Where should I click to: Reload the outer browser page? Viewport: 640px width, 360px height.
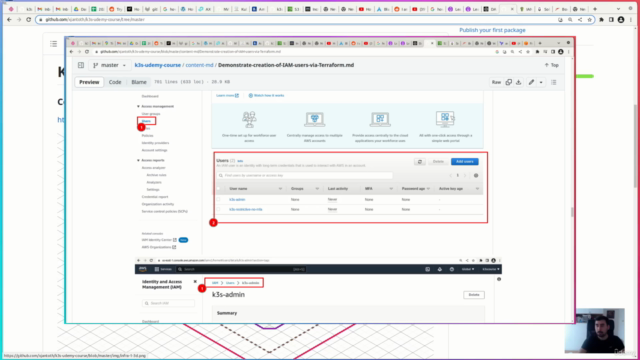click(29, 20)
